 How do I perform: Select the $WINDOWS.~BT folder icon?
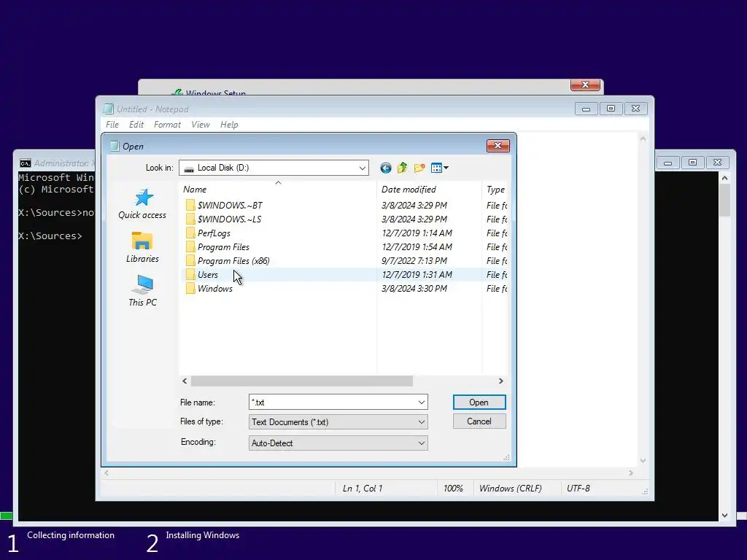[x=190, y=205]
